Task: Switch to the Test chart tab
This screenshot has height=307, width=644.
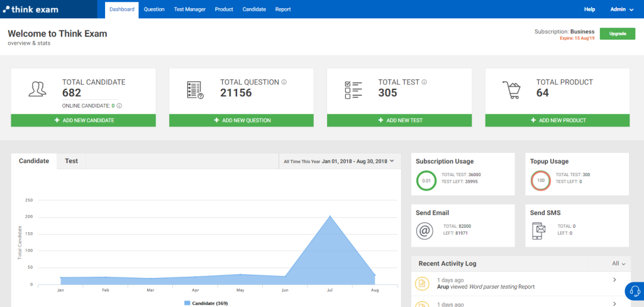Action: [x=71, y=161]
